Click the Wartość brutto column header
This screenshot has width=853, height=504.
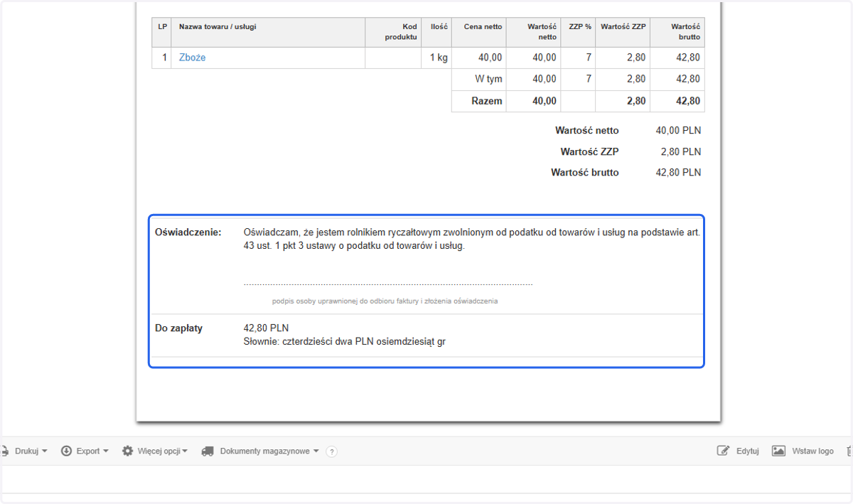point(677,32)
